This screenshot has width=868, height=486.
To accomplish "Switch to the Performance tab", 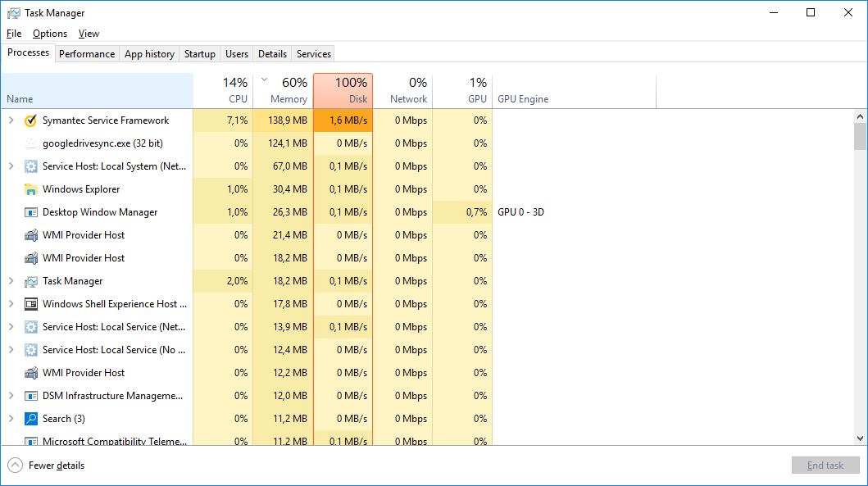I will (x=87, y=54).
